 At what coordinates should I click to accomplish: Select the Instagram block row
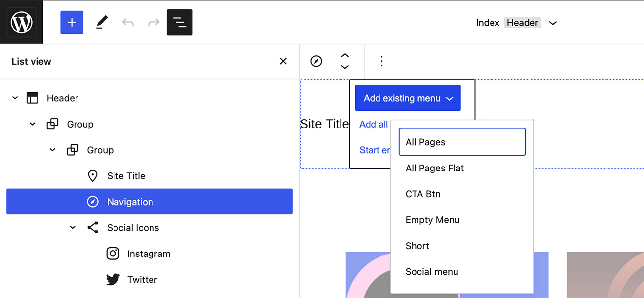click(x=150, y=254)
